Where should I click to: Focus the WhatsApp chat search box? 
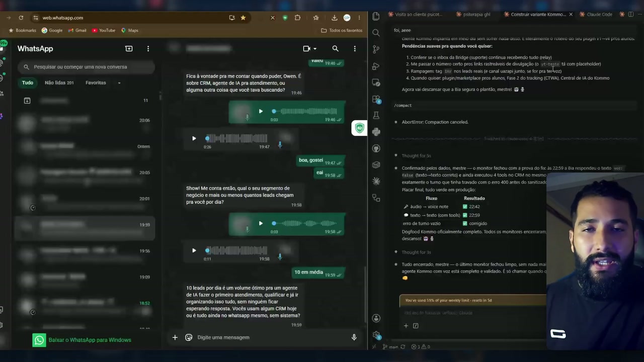pos(87,67)
